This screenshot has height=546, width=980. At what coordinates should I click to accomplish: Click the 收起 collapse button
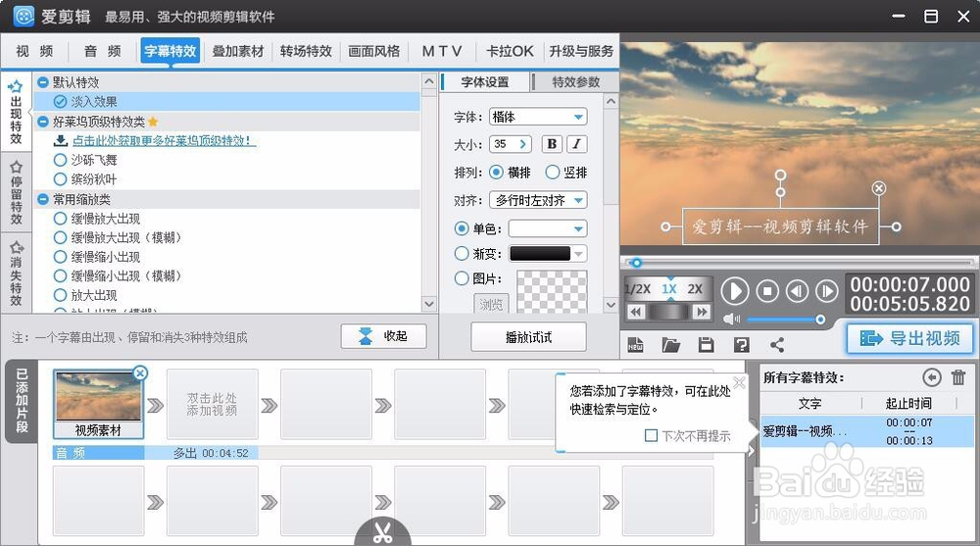[384, 336]
